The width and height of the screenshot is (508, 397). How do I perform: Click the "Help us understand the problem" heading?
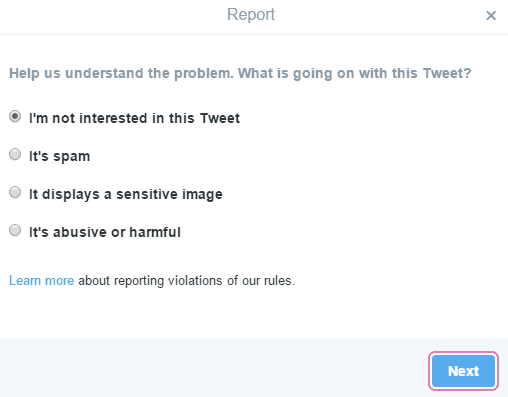(121, 73)
